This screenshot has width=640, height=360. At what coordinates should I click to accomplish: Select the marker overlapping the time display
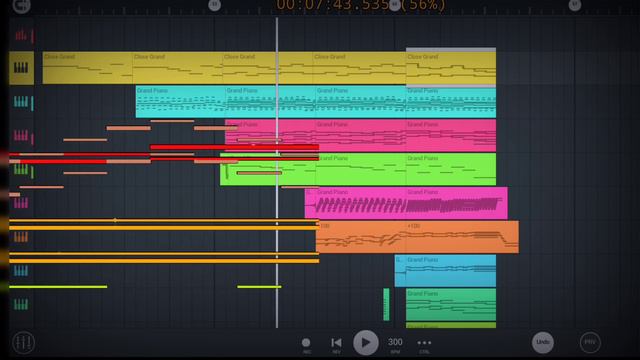[x=395, y=4]
